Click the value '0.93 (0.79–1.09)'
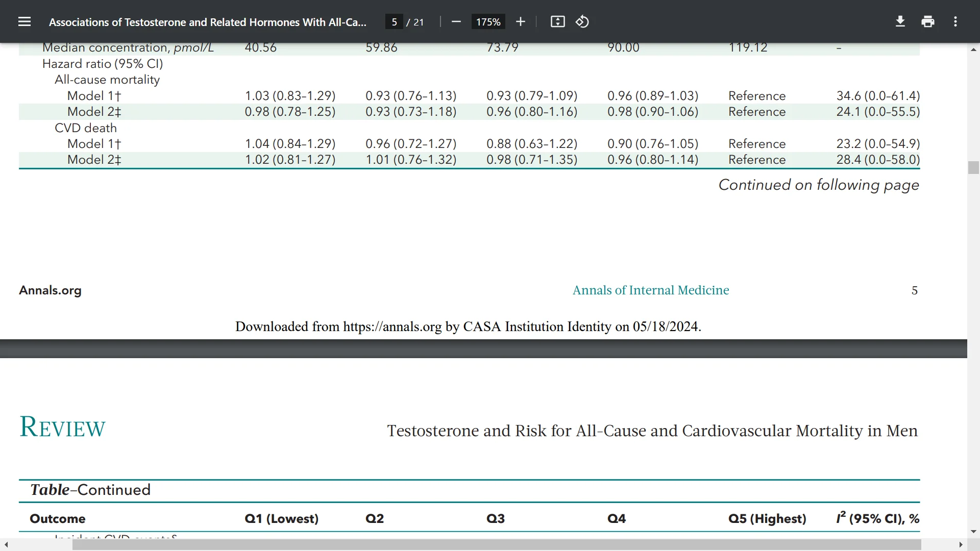980x551 pixels. point(532,96)
